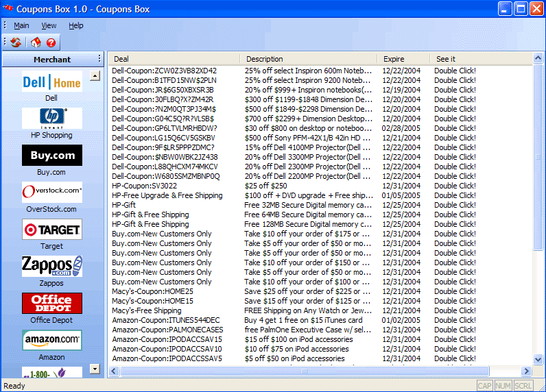Select the Target merchant logo
This screenshot has height=392, width=546.
tap(51, 230)
